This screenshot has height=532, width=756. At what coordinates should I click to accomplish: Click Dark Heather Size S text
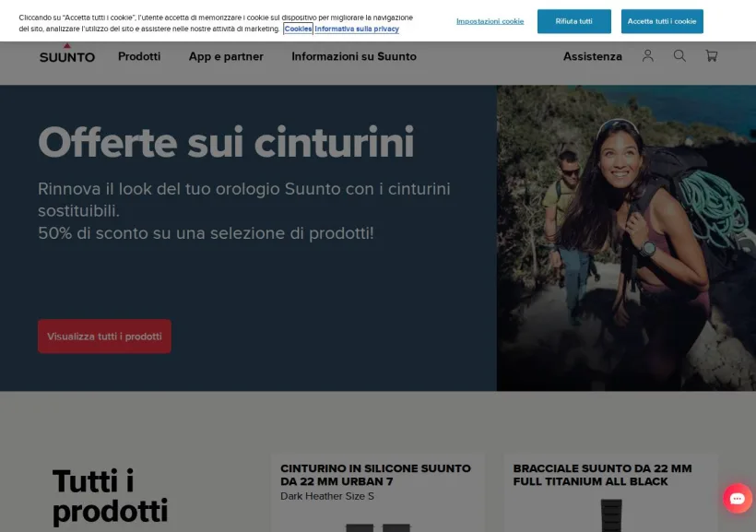(x=327, y=496)
